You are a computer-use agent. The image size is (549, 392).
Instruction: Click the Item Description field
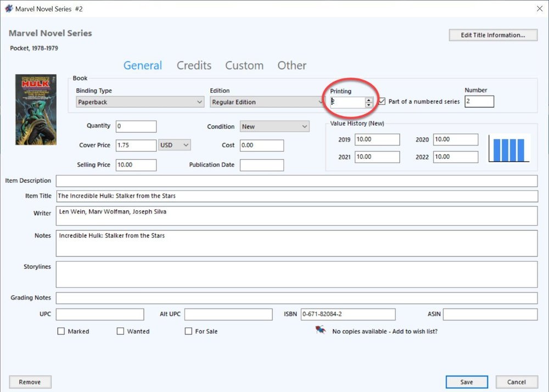[x=296, y=181]
